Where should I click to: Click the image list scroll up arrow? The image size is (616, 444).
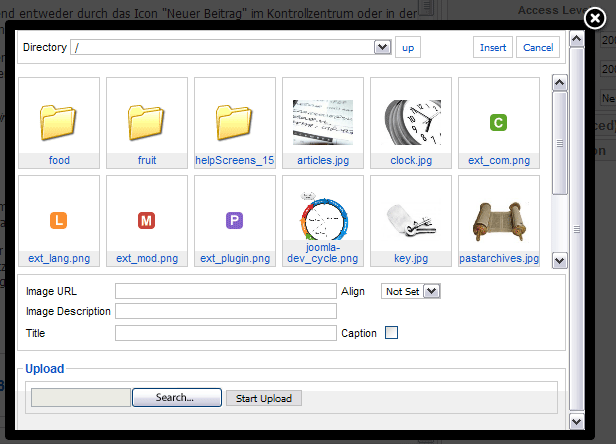pyautogui.click(x=559, y=83)
